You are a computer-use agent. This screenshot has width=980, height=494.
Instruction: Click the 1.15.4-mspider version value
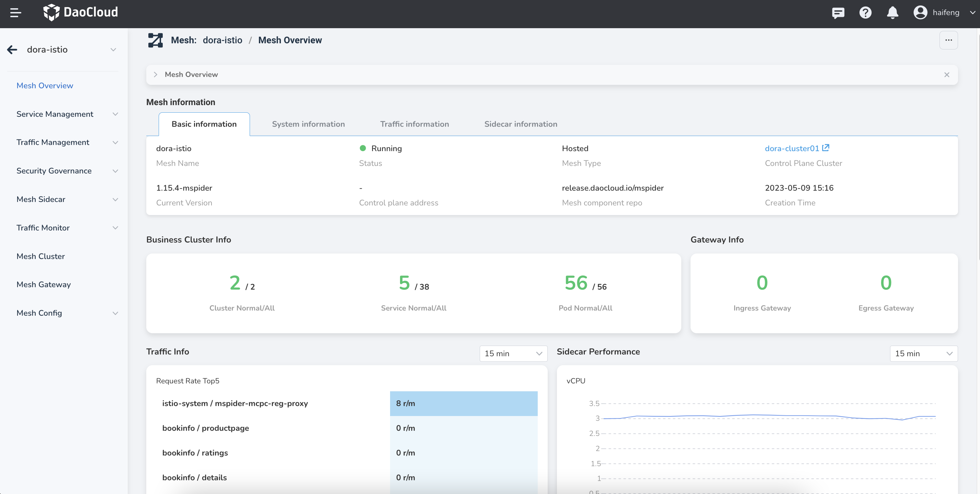click(x=184, y=188)
